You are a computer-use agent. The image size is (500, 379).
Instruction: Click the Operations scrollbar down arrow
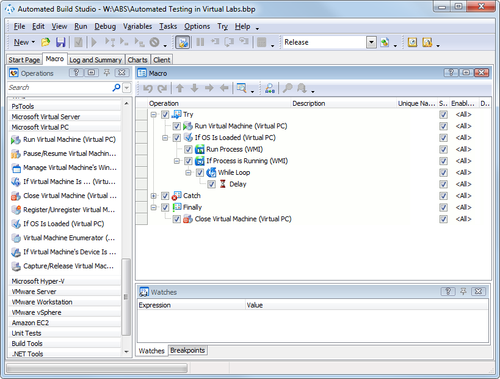coord(126,351)
